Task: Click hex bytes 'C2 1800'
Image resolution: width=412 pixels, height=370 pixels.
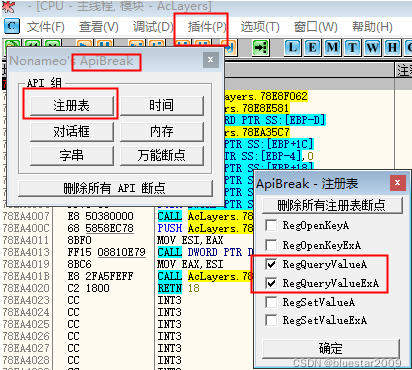Action: point(88,288)
